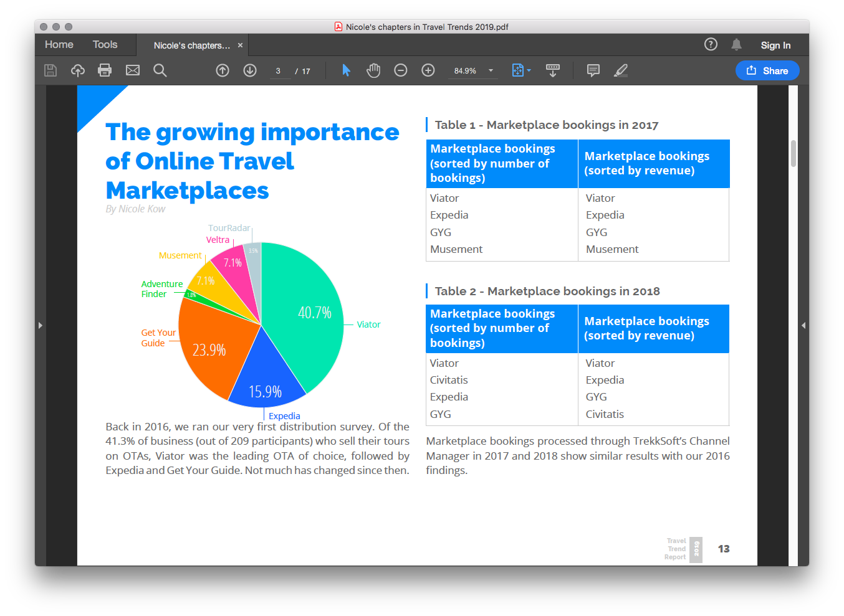The height and width of the screenshot is (616, 844).
Task: Choose the Selection arrow tool
Action: [x=346, y=70]
